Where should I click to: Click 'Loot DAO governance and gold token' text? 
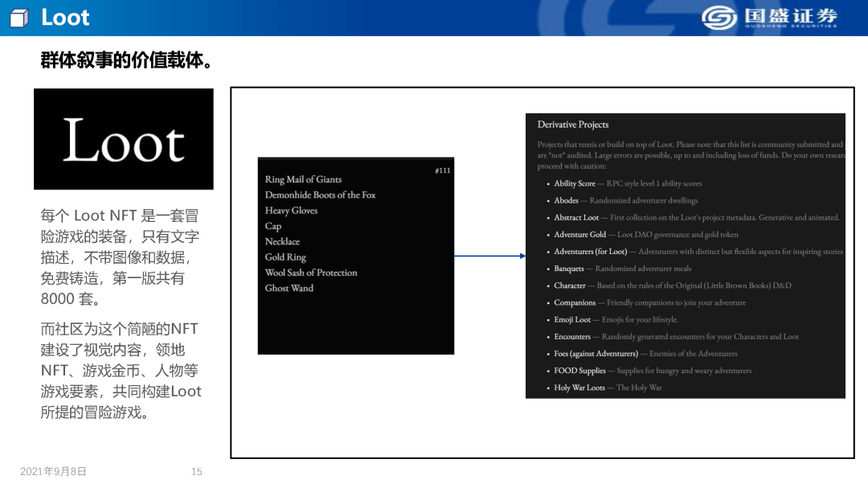pos(678,235)
